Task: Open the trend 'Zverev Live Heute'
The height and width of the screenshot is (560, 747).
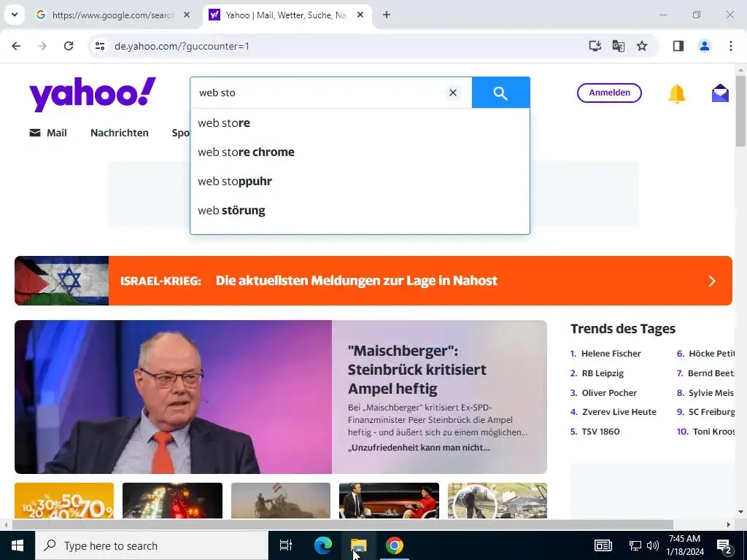Action: click(619, 412)
